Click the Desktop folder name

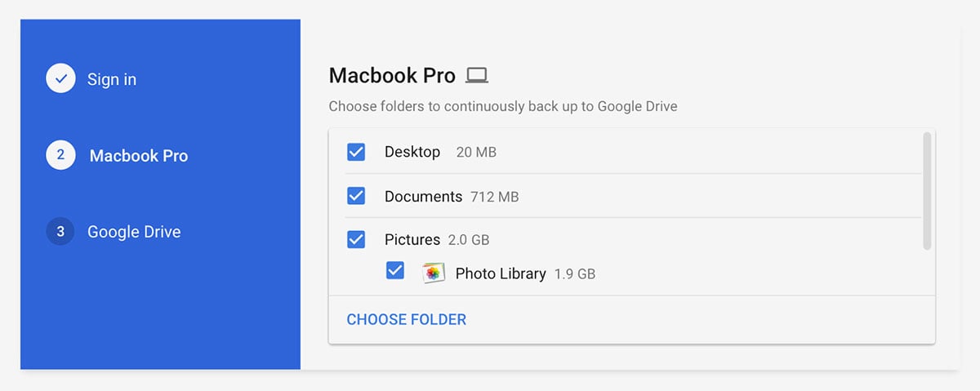[x=412, y=152]
